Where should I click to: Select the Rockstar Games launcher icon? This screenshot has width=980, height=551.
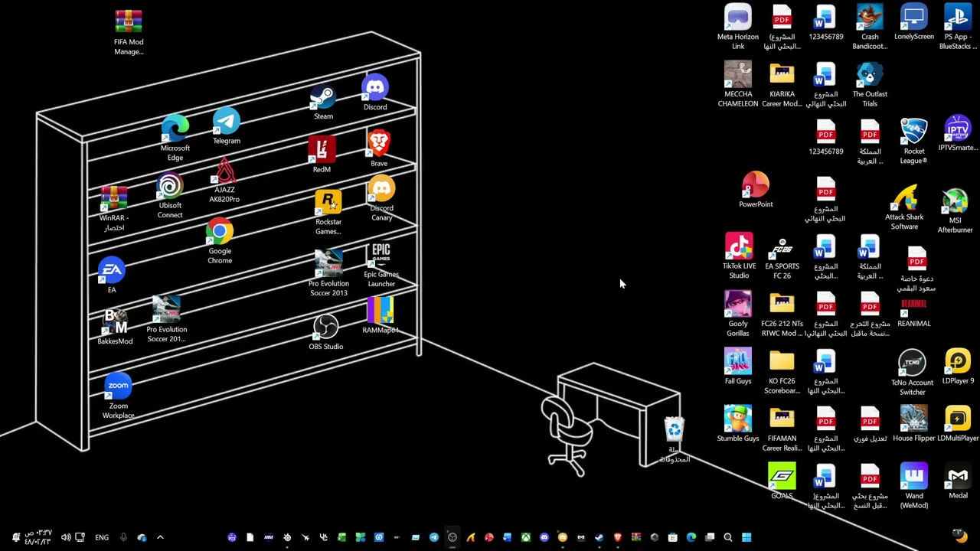tap(328, 213)
